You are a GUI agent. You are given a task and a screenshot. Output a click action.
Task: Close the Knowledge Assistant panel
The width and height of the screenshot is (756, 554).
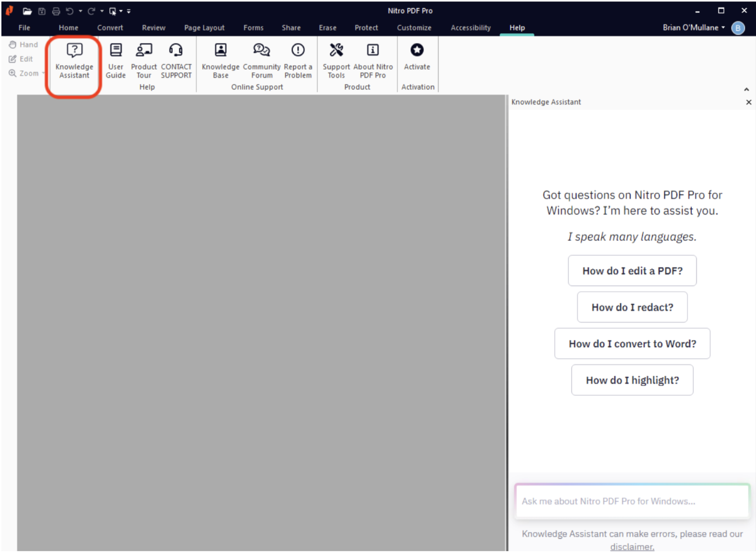tap(749, 102)
